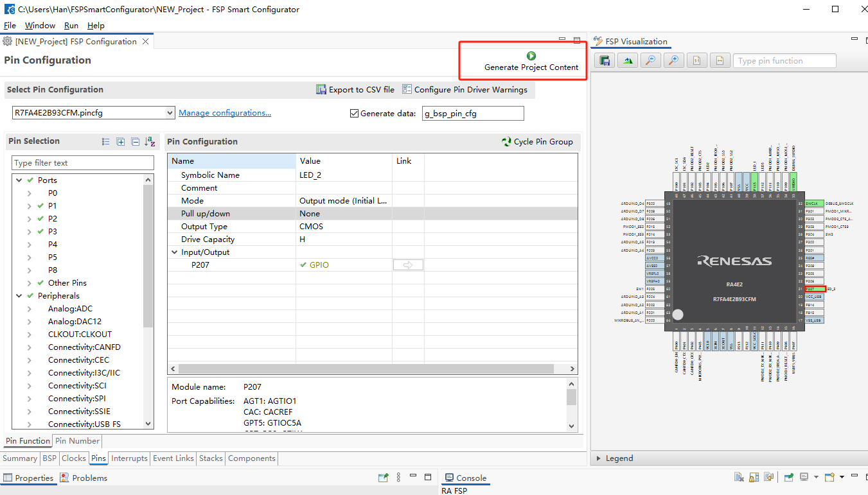This screenshot has width=868, height=495.
Task: Click the Pull up/down value None
Action: (x=310, y=214)
